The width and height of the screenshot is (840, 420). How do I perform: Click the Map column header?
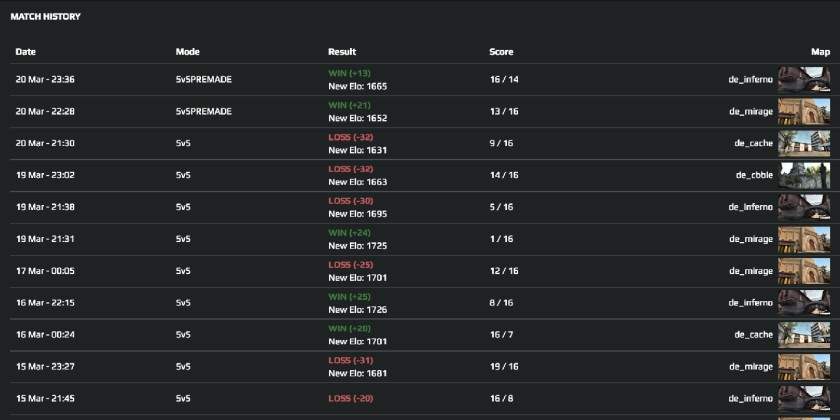820,51
